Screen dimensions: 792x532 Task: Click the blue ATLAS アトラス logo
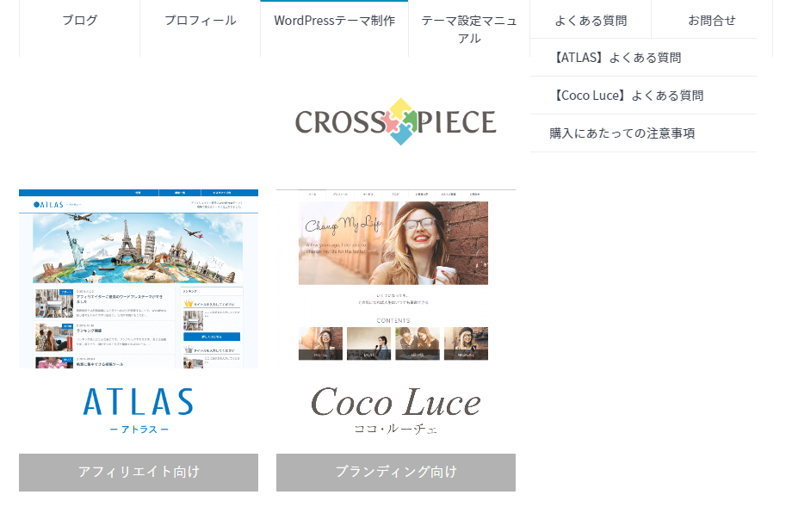pyautogui.click(x=139, y=411)
